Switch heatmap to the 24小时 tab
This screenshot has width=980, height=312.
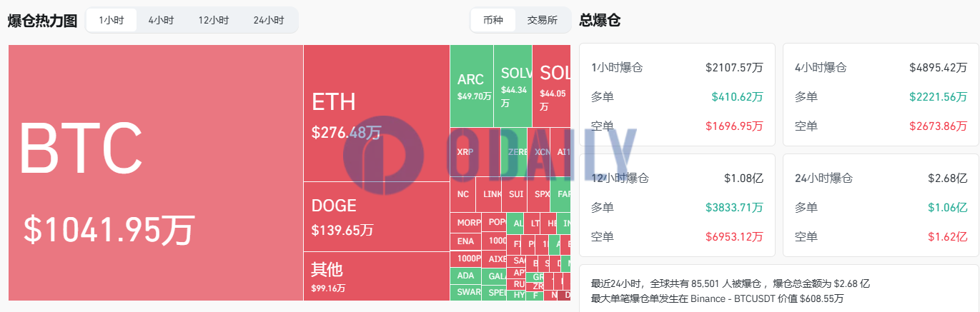tap(269, 20)
